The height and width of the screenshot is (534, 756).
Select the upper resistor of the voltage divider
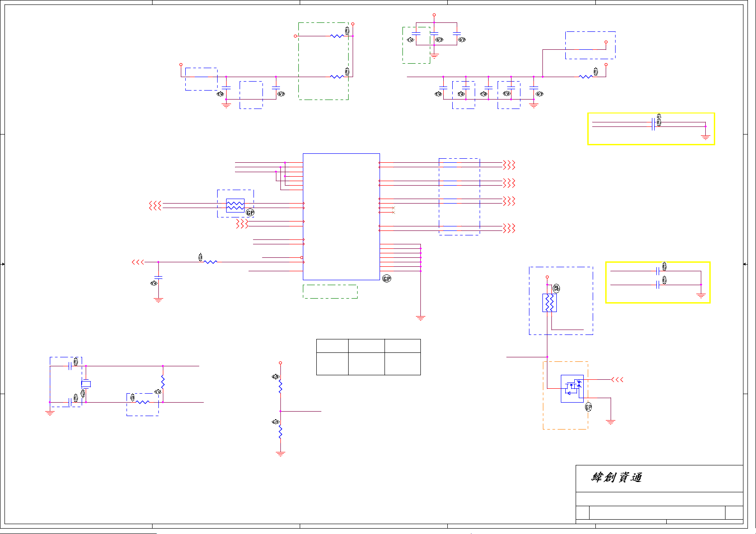(280, 386)
